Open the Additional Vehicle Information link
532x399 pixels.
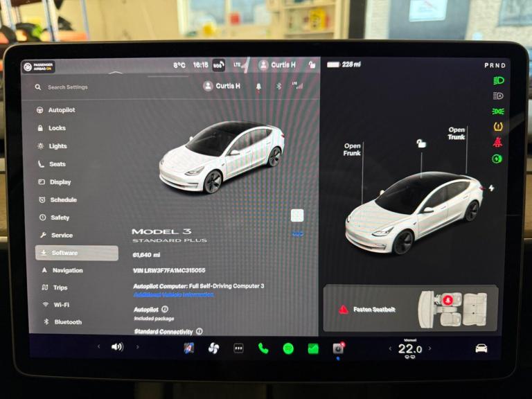173,294
